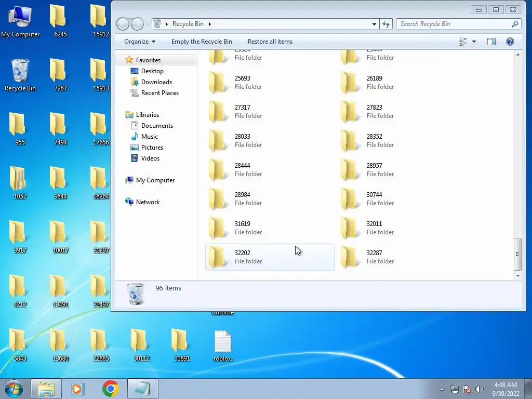Select folder 28352 in Recycle Bin
The height and width of the screenshot is (399, 532).
pos(402,141)
